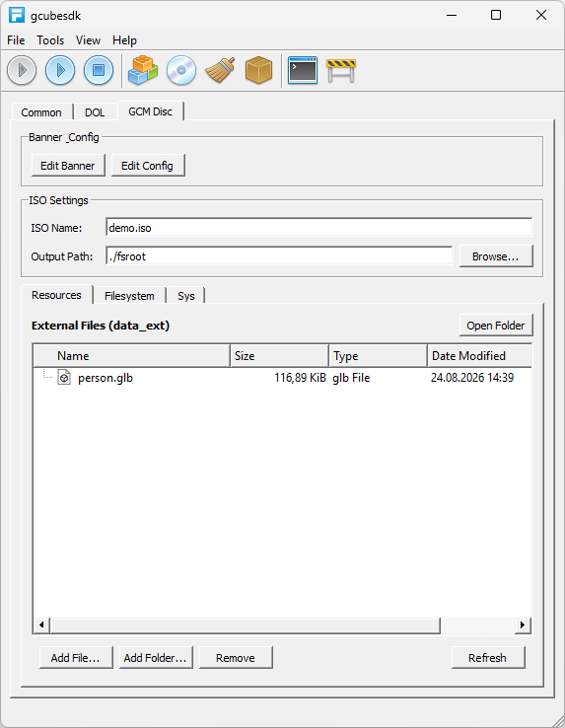Sort file list by Size column header
The height and width of the screenshot is (728, 565).
(279, 356)
